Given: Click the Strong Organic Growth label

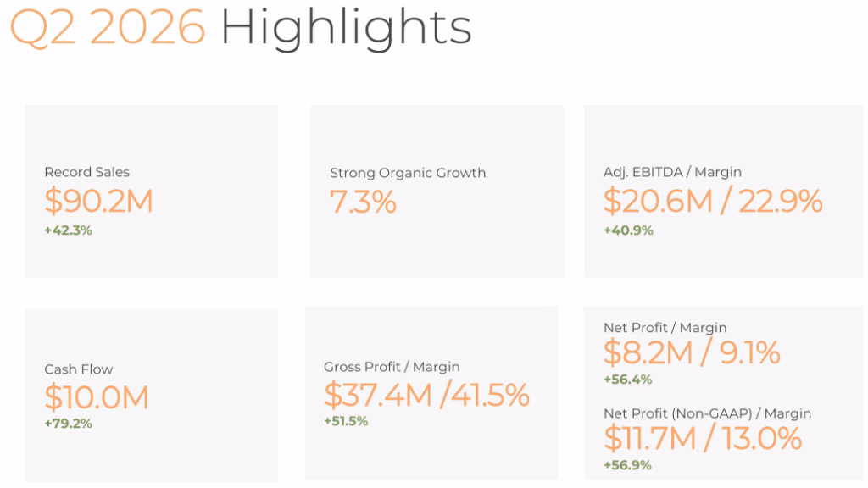Looking at the screenshot, I should click(x=408, y=173).
